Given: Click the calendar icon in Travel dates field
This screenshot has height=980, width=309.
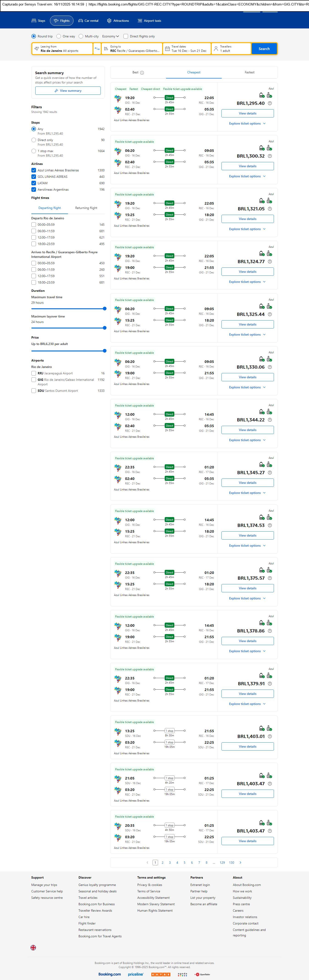Looking at the screenshot, I should (x=167, y=49).
